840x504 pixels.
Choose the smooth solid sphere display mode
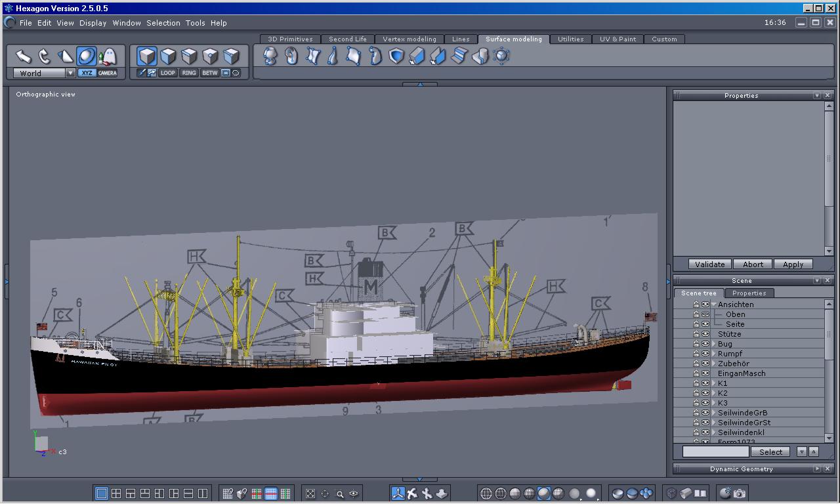point(544,493)
